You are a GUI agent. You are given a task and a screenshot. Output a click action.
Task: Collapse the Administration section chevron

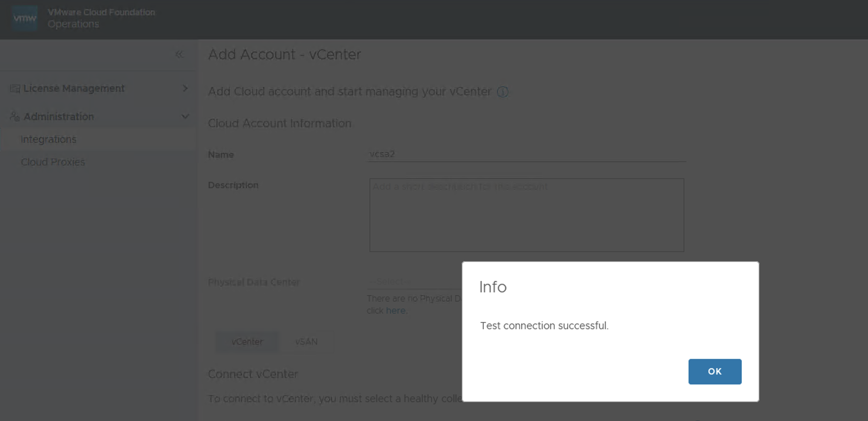185,116
